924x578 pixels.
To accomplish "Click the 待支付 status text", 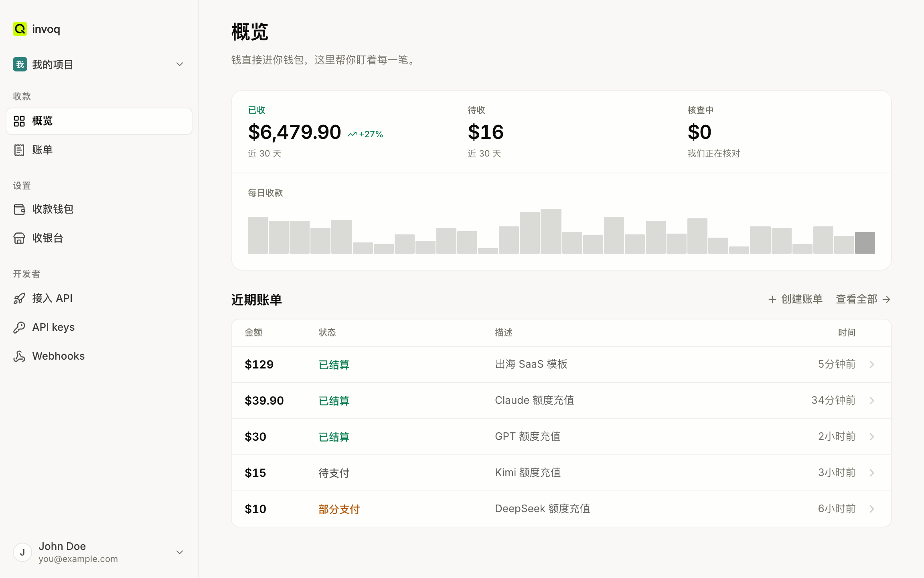I will click(334, 473).
